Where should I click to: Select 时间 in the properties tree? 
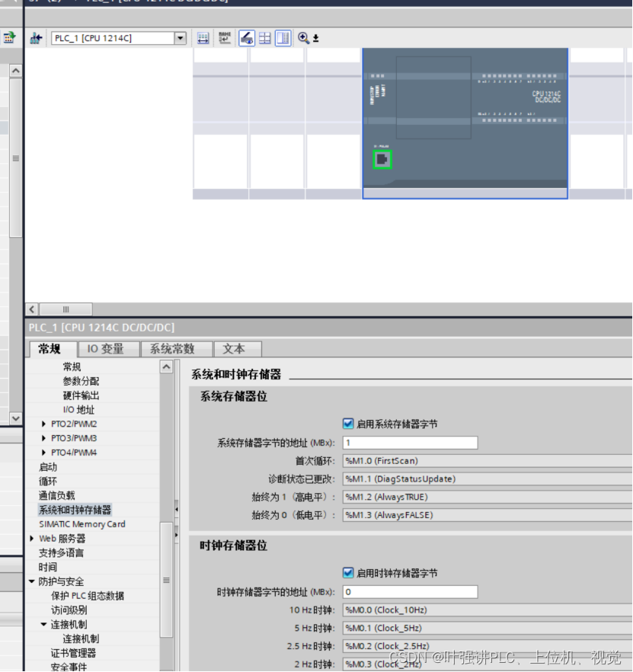coord(48,567)
